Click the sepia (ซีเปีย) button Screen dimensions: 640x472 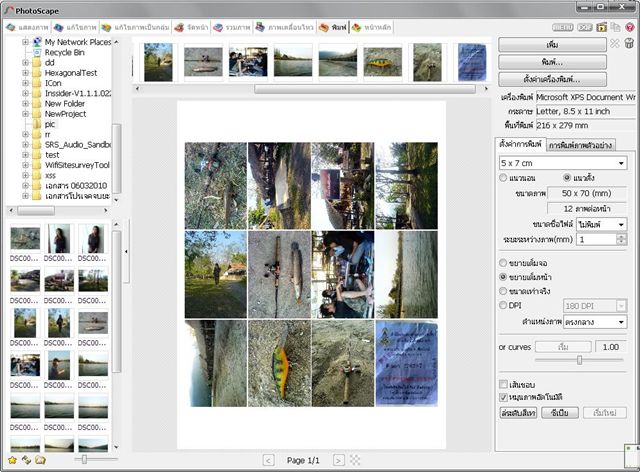pos(560,413)
